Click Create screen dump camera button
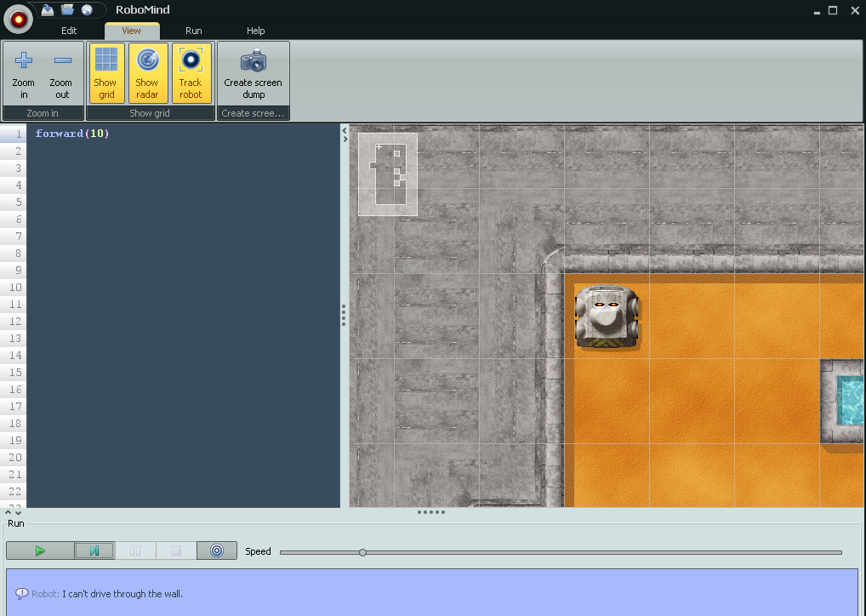866x616 pixels. [x=254, y=73]
